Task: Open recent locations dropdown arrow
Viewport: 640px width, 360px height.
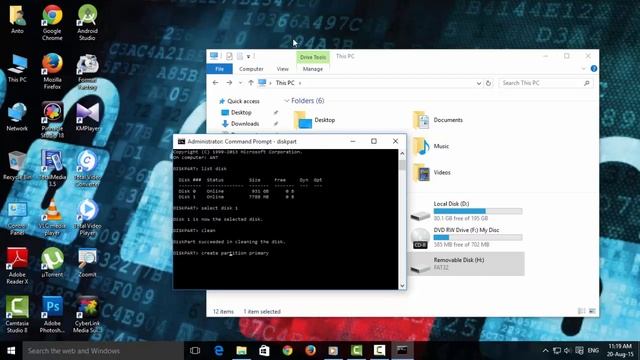Action: (x=240, y=83)
